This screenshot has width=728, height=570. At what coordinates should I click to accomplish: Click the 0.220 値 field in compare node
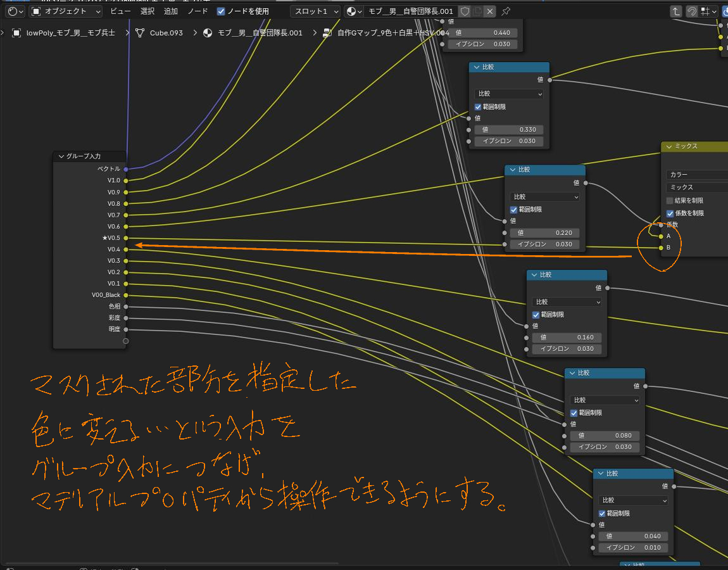click(x=544, y=233)
